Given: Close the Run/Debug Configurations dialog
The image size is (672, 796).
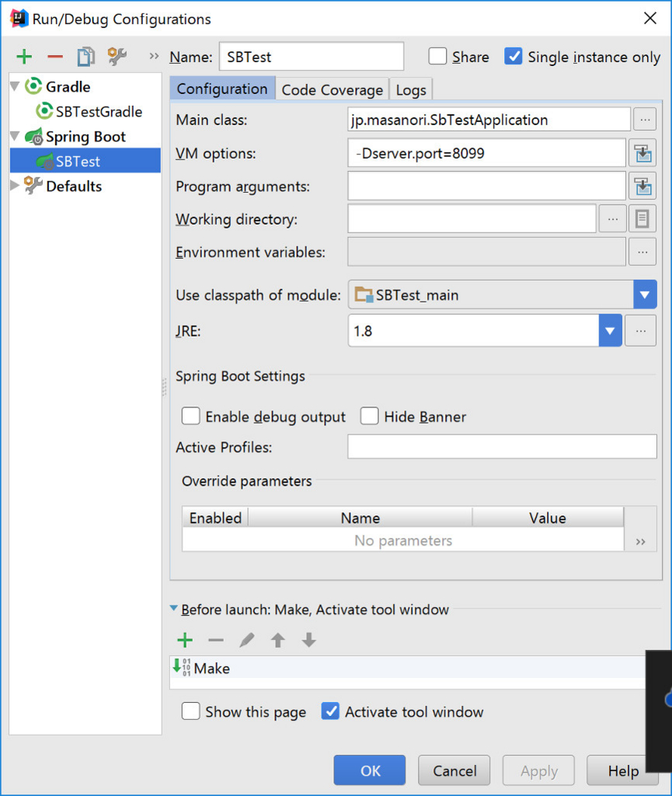Looking at the screenshot, I should pyautogui.click(x=649, y=19).
